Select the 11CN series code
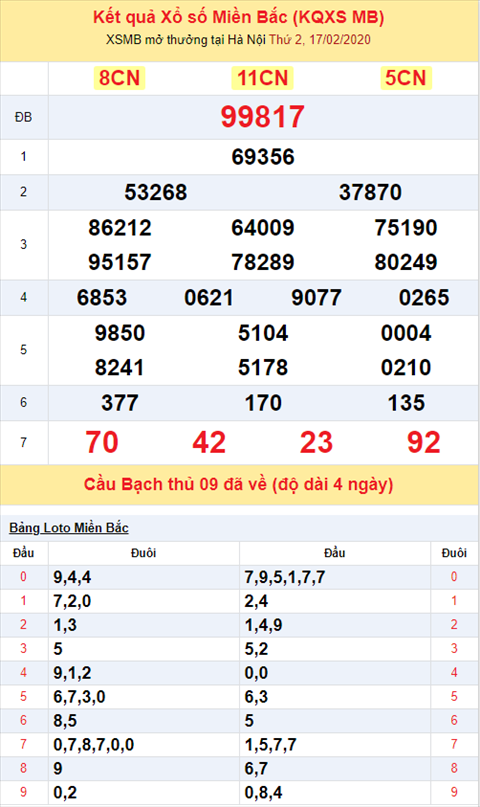480x807 pixels. tap(262, 78)
